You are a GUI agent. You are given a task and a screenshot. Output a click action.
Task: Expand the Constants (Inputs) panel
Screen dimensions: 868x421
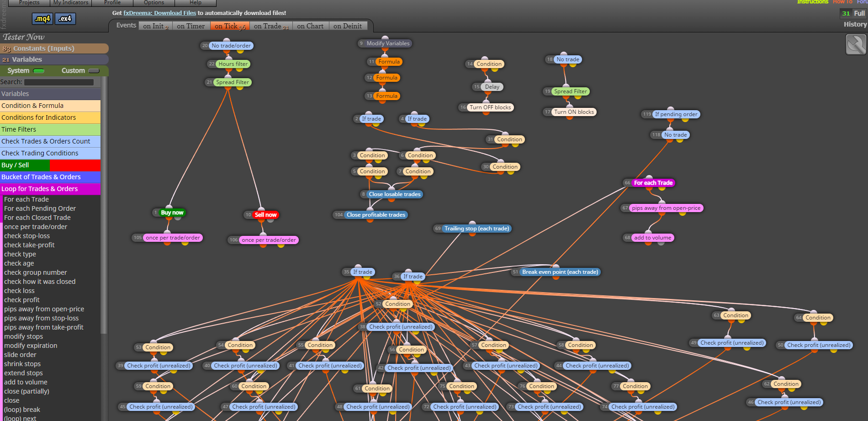click(54, 48)
